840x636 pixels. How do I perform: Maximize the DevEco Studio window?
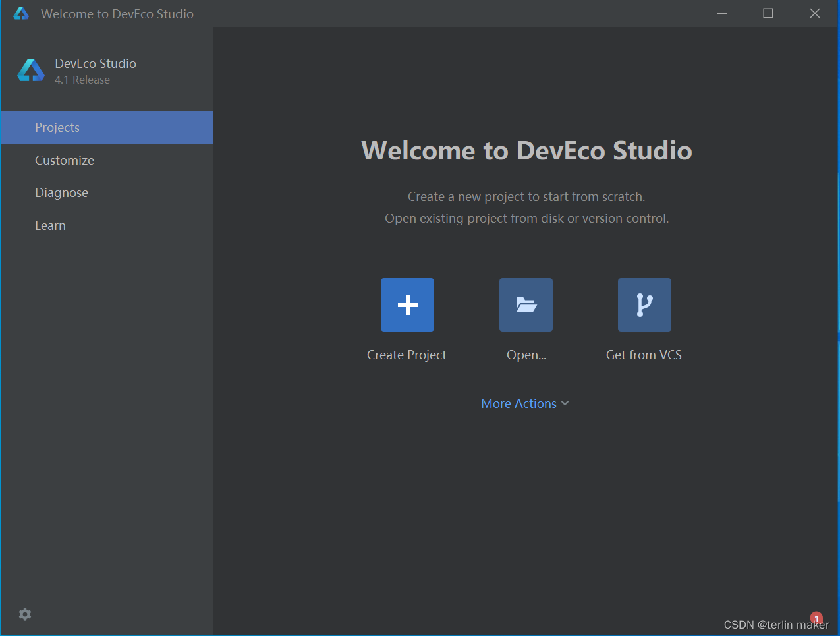coord(768,13)
